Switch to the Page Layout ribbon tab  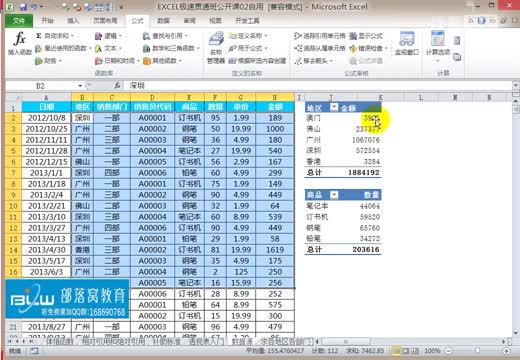(105, 21)
